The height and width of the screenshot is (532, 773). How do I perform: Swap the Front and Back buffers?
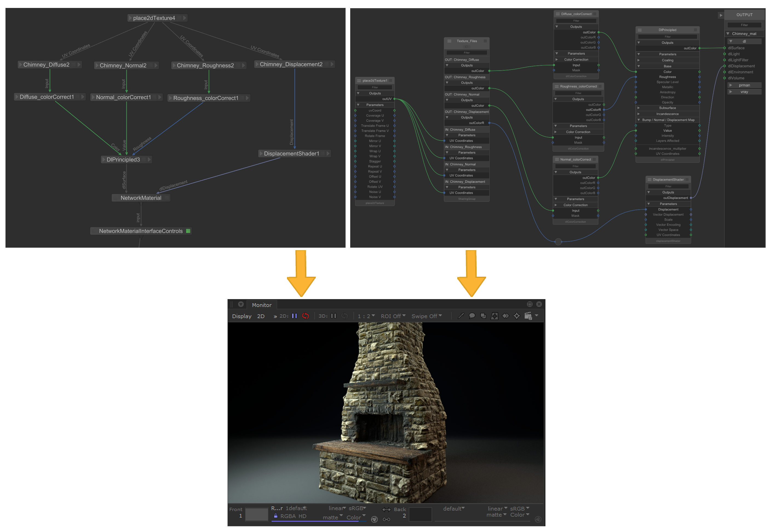pos(386,509)
